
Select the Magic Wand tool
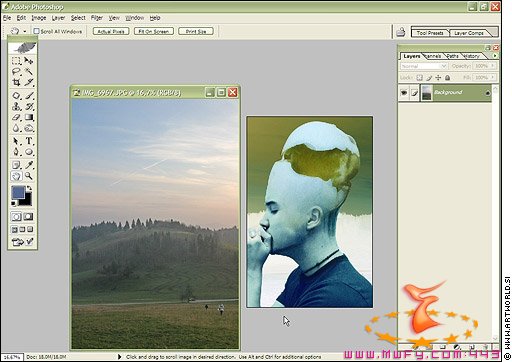29,72
